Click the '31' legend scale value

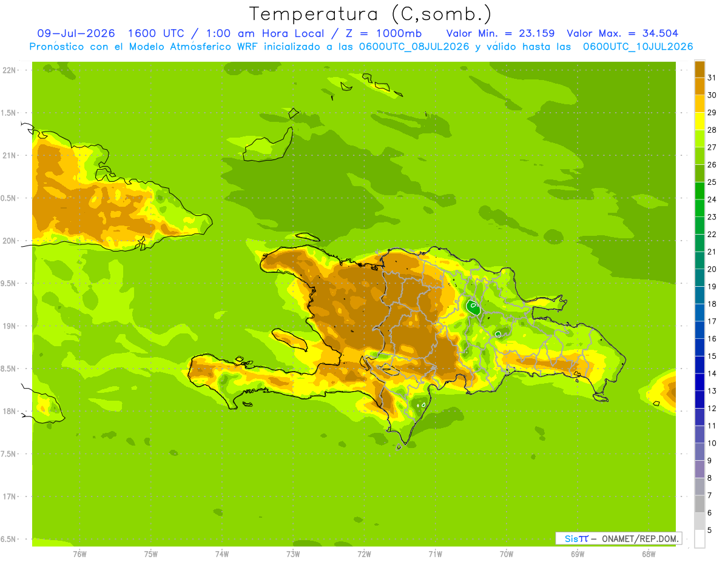point(712,78)
